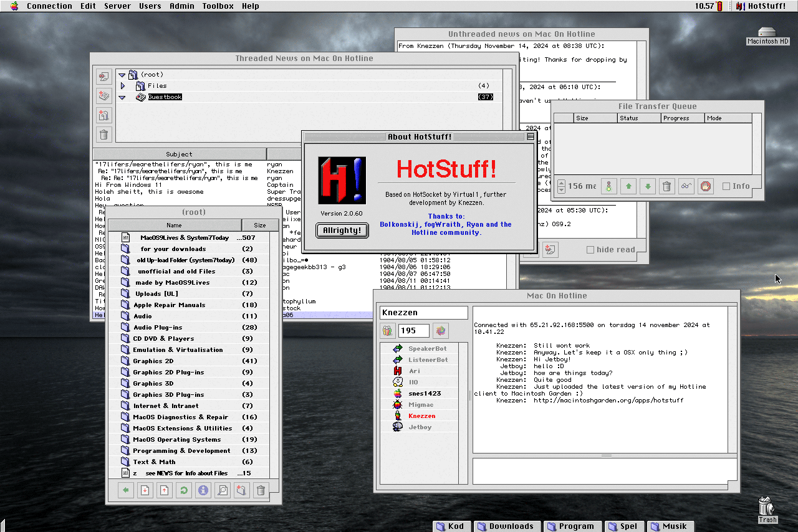Collapse the (root) tree node
798x532 pixels.
(122, 75)
